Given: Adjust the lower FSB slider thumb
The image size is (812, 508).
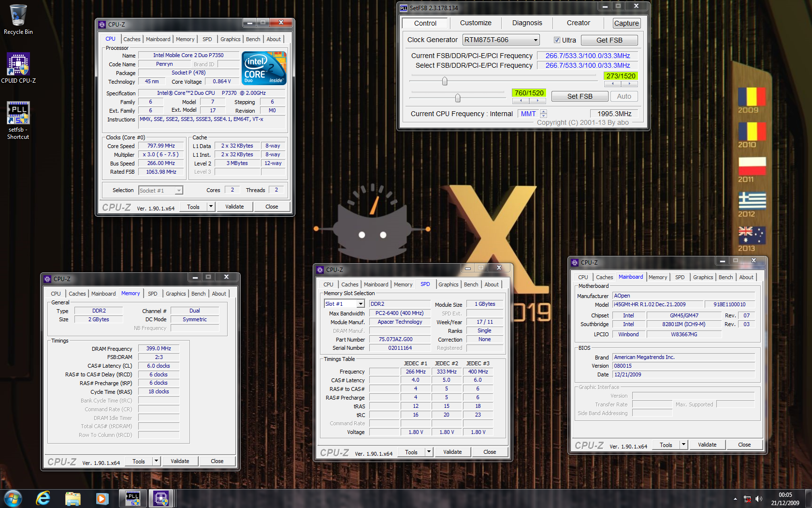Looking at the screenshot, I should (458, 99).
